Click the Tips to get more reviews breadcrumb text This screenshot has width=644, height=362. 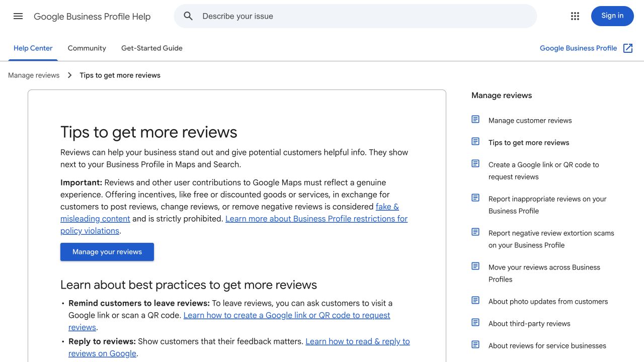click(x=120, y=75)
